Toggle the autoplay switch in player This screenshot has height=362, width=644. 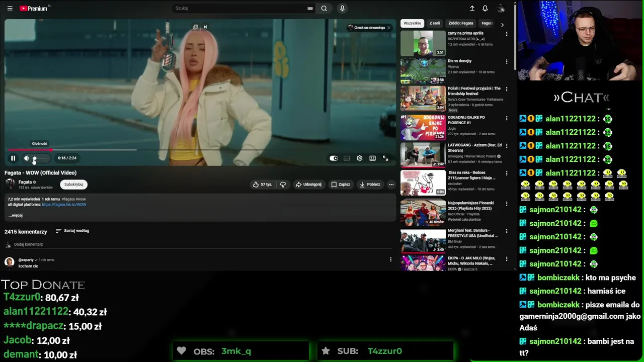coord(334,158)
